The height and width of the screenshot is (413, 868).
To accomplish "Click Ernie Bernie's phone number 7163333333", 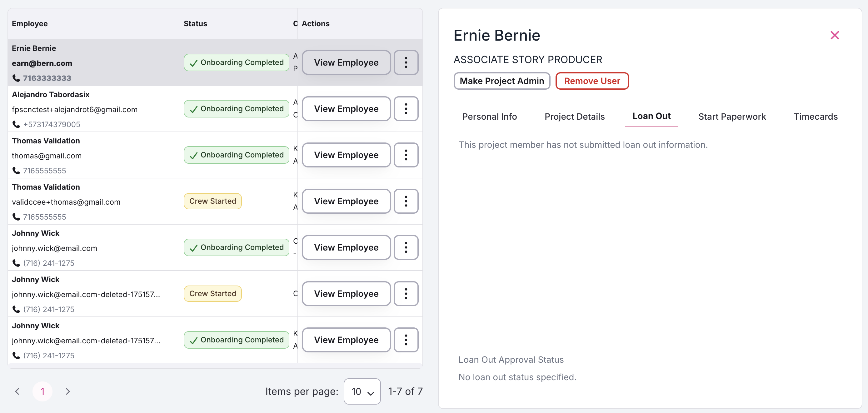I will point(47,78).
